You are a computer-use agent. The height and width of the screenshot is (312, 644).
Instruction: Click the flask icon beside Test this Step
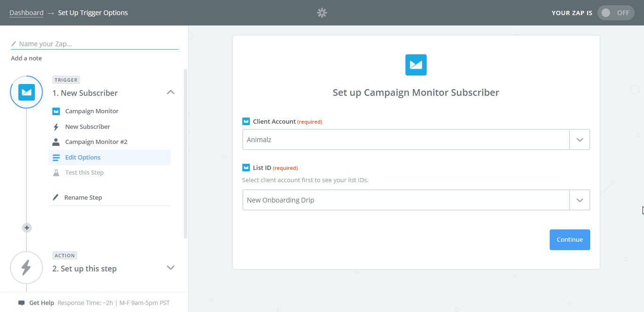56,173
